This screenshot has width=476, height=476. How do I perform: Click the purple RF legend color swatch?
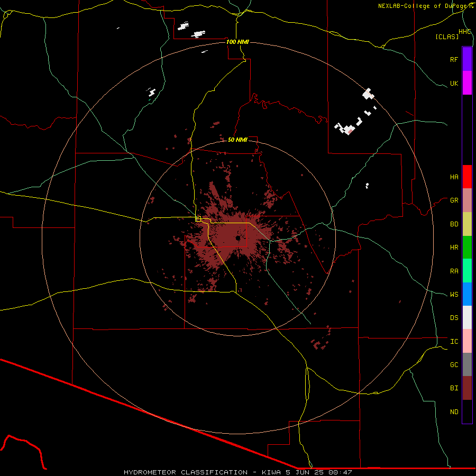pos(467,59)
